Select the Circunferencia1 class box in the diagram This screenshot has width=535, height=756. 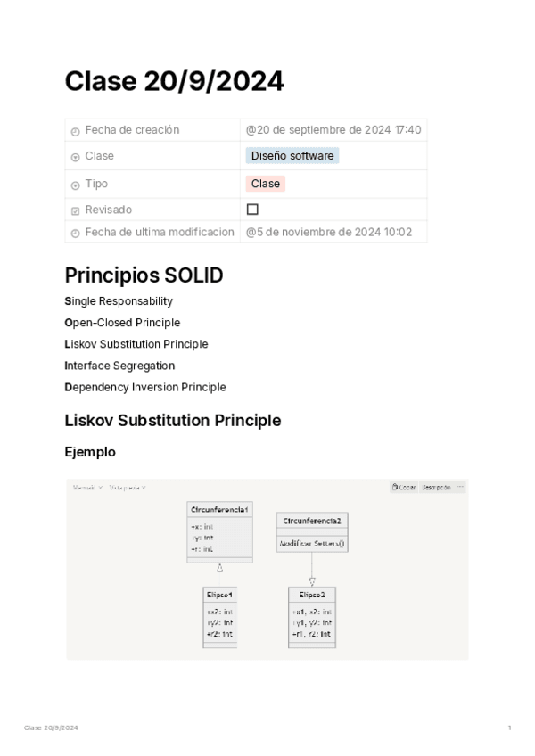tap(219, 531)
